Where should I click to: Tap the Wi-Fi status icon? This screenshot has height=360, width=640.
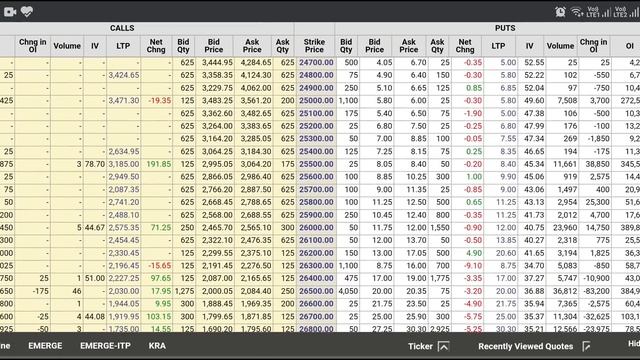click(x=577, y=12)
